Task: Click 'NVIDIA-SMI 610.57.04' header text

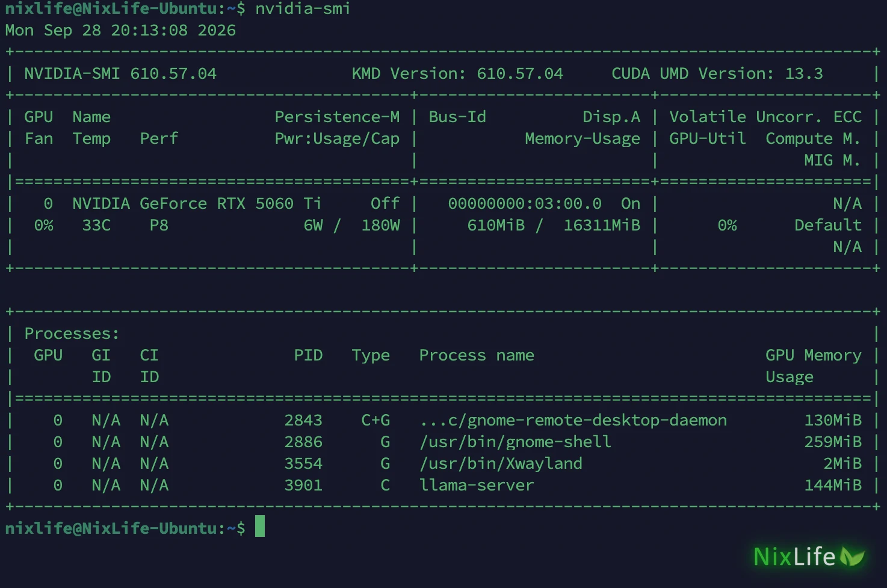Action: [x=120, y=73]
